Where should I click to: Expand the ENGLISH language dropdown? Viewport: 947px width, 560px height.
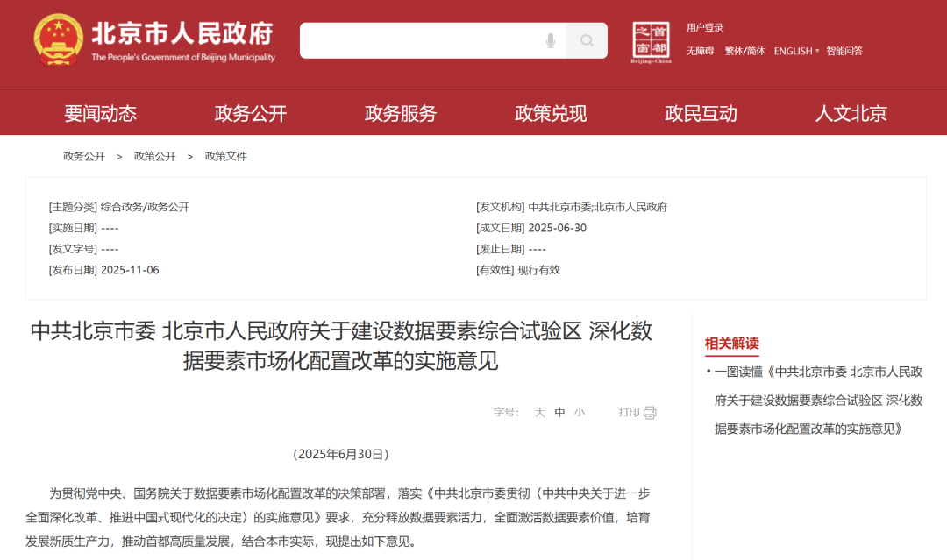796,51
